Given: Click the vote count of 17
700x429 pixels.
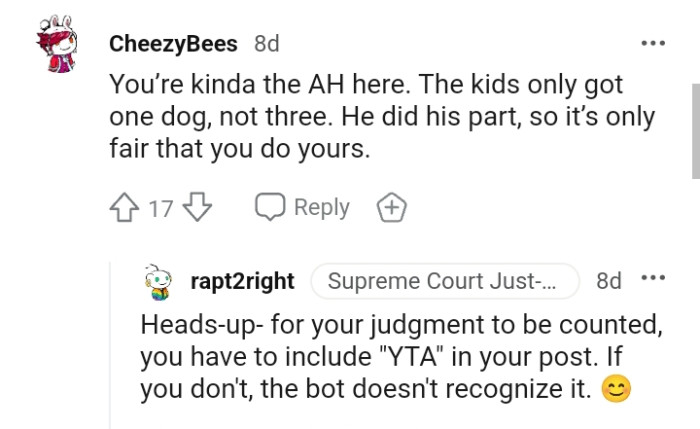Looking at the screenshot, I should [x=160, y=208].
